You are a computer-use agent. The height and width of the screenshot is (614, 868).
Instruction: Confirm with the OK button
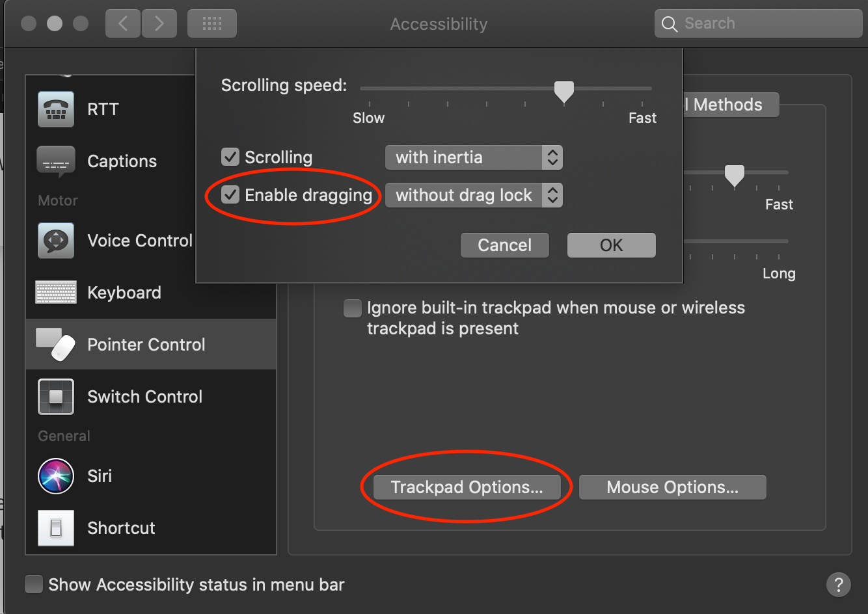(612, 245)
